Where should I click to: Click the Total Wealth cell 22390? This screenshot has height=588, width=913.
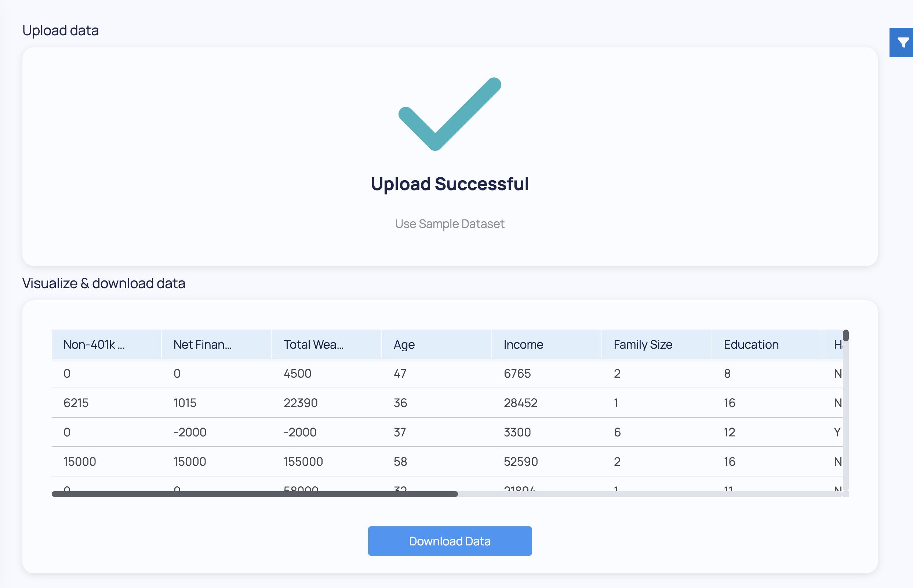(x=326, y=403)
